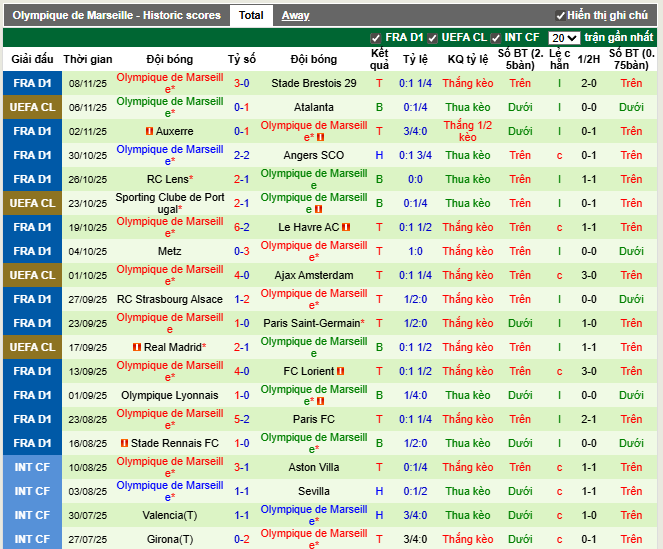
Task: Click FRA D1 league cell dated 08/11/25
Action: 33,83
